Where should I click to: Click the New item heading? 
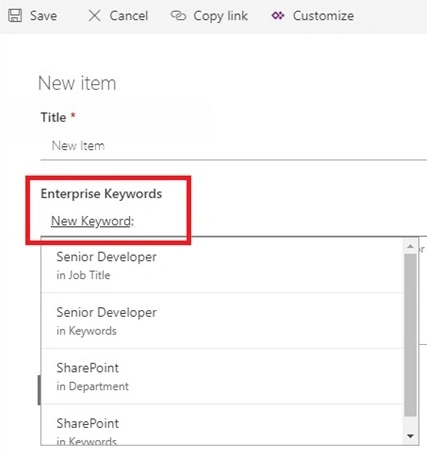tap(77, 83)
